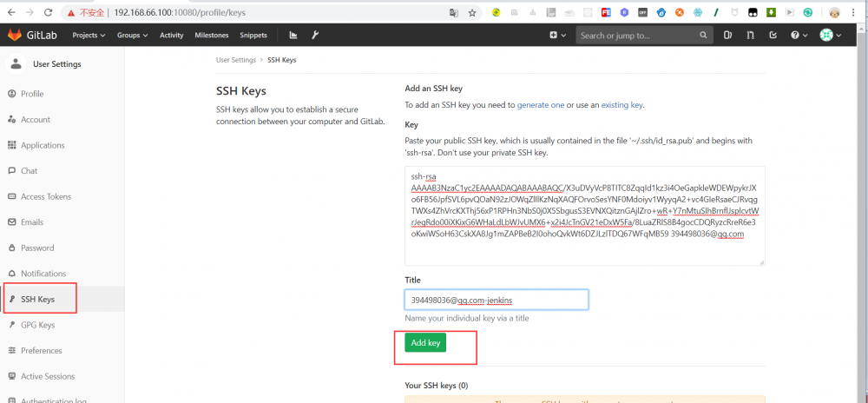This screenshot has height=403, width=868.
Task: Click the SSH Keys breadcrumb
Action: tap(282, 60)
